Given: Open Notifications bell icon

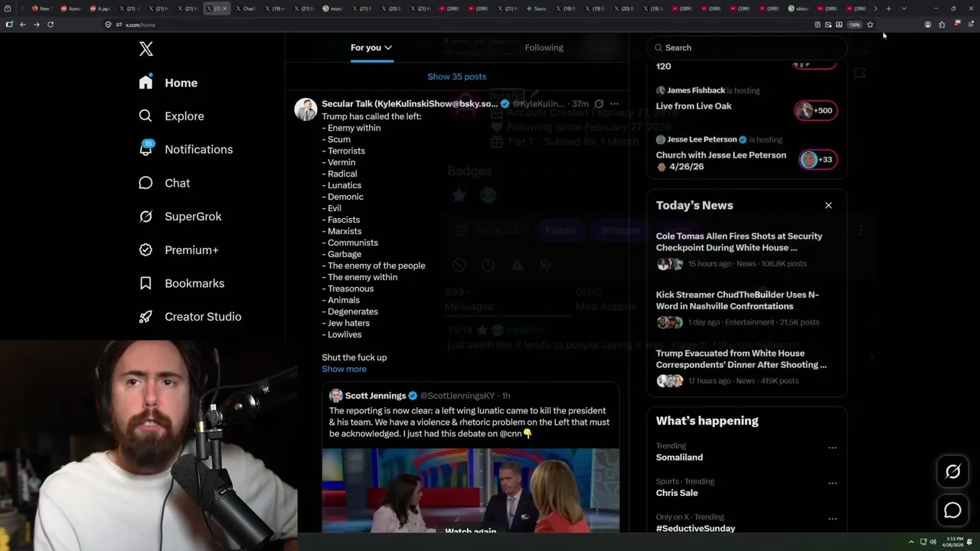Looking at the screenshot, I should pos(145,148).
